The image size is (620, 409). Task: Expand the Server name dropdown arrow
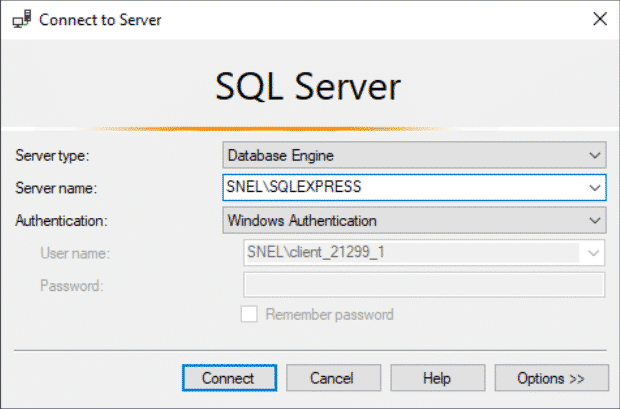click(595, 187)
